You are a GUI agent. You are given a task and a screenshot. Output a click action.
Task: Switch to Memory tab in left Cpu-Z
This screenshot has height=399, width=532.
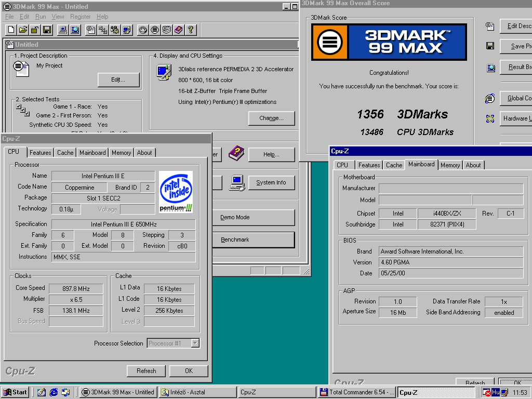[121, 153]
